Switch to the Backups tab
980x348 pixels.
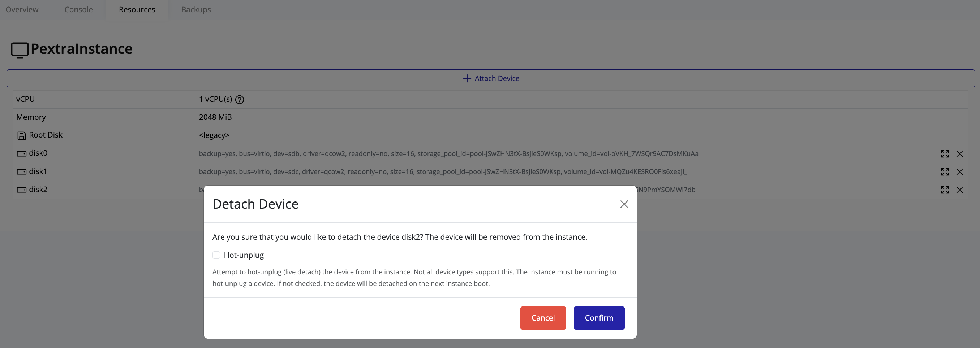(x=195, y=9)
